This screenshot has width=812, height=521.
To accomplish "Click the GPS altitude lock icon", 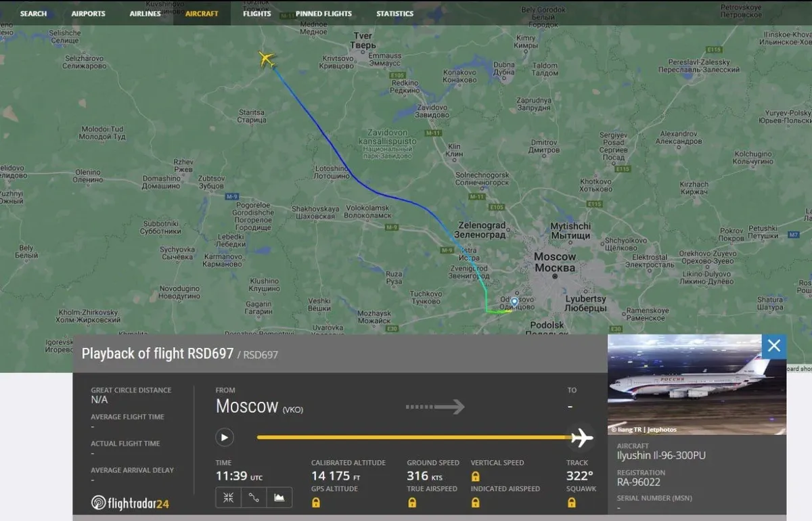I will click(316, 503).
